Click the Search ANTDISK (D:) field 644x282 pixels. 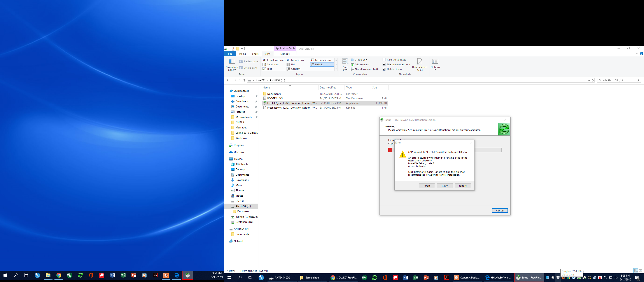pos(619,80)
